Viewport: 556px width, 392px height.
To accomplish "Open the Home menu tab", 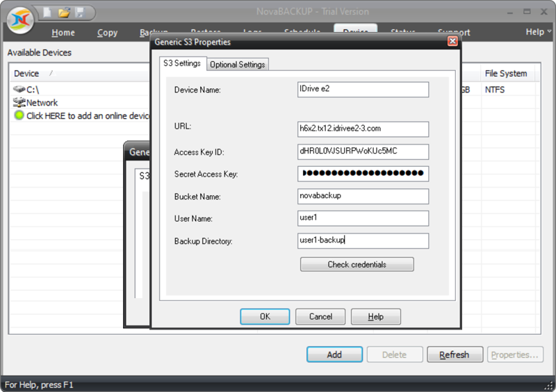I will click(63, 33).
